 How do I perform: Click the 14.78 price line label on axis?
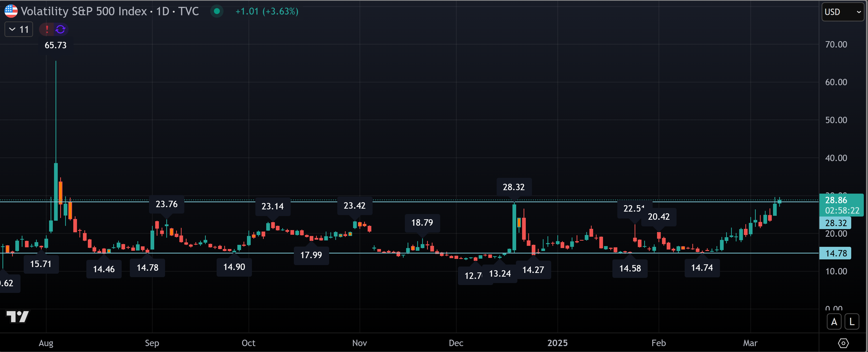[x=836, y=253]
